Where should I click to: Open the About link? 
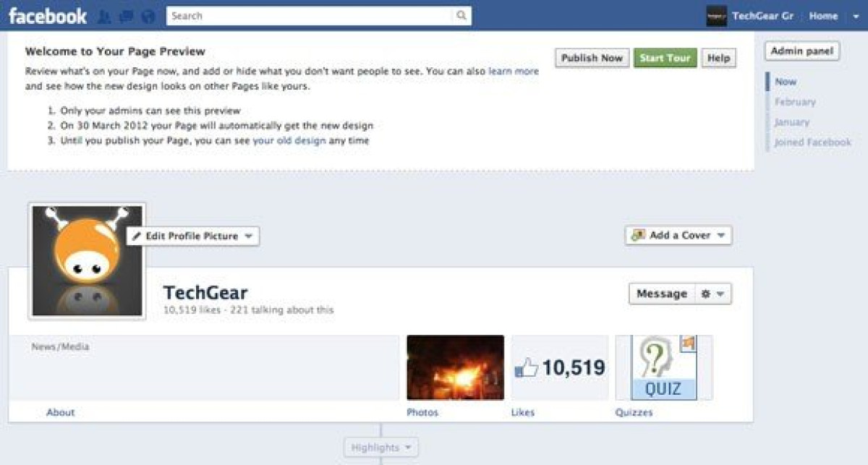(61, 412)
